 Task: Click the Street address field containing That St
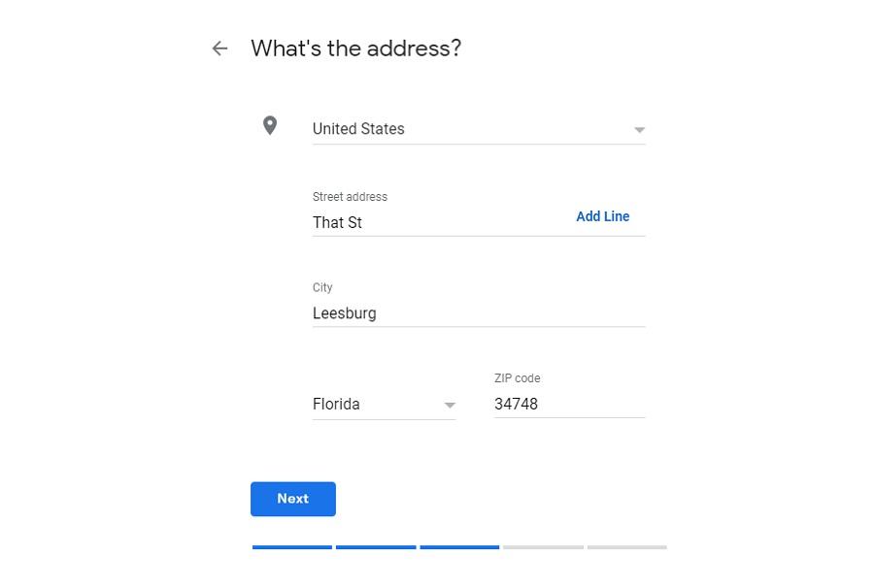pos(437,222)
